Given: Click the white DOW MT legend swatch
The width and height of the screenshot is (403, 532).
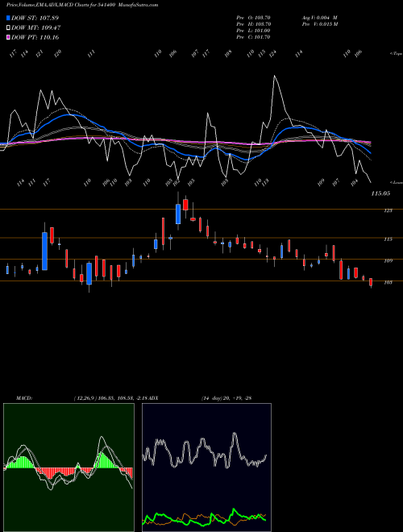Looking at the screenshot, I should pos(8,27).
